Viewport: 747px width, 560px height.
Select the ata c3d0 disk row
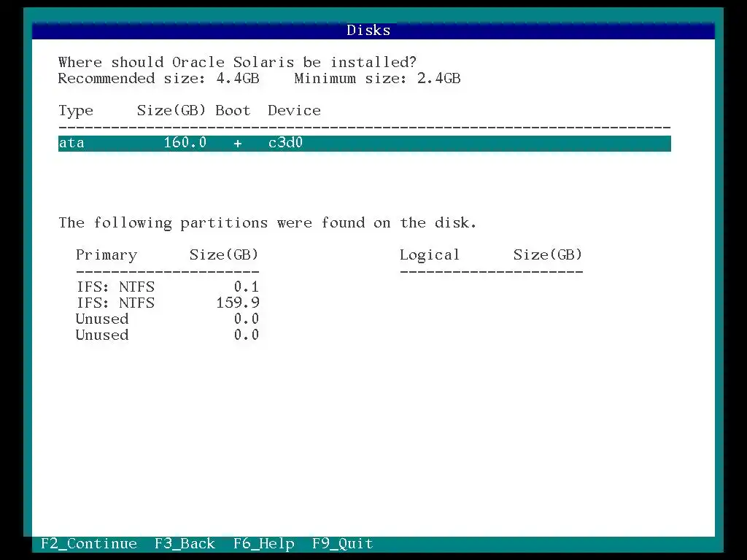click(365, 143)
